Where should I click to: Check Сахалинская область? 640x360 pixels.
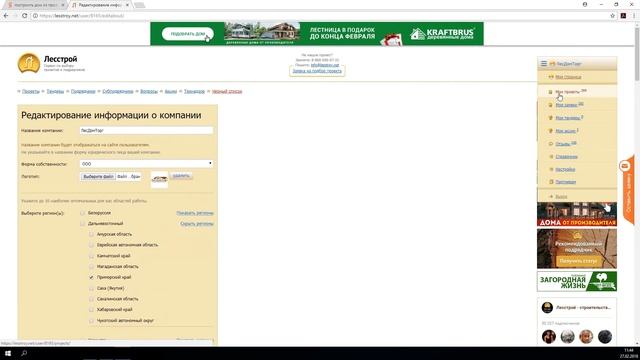click(x=91, y=299)
